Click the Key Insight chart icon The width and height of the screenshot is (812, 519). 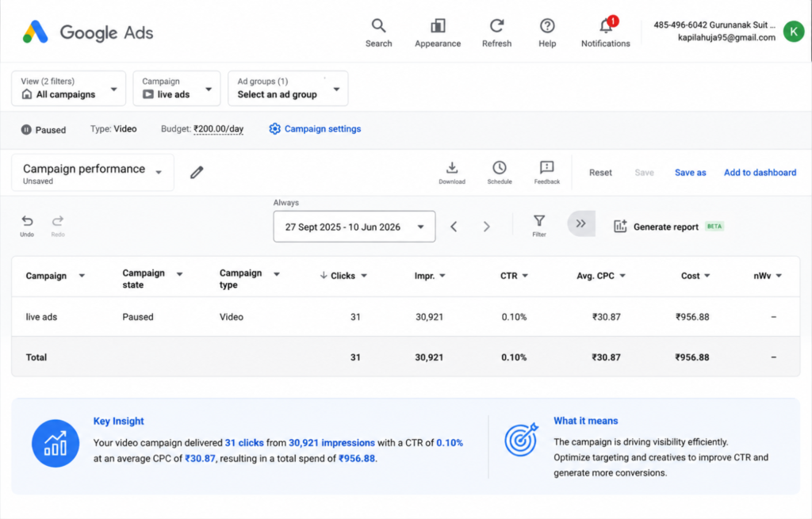(x=56, y=444)
